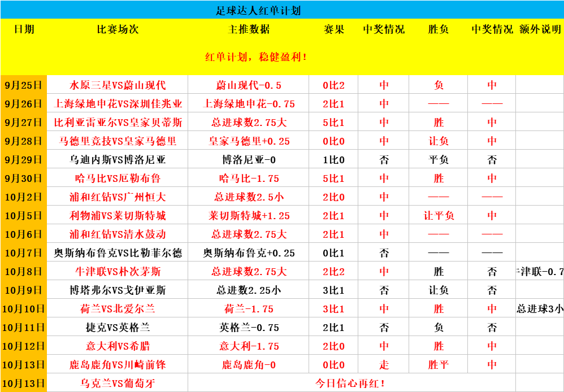Select the 比赛场次 column header
Screen dimensions: 564x392
coord(118,29)
